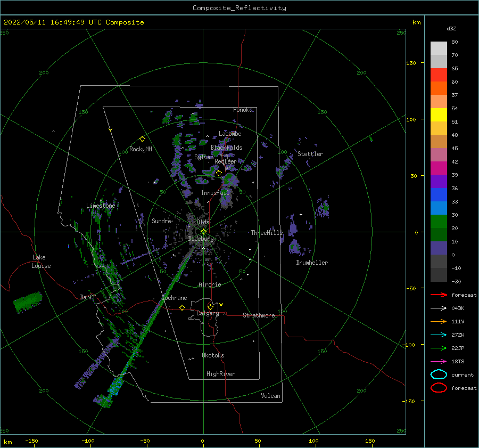
Task: Click the Sylvan label
Action: (x=204, y=157)
